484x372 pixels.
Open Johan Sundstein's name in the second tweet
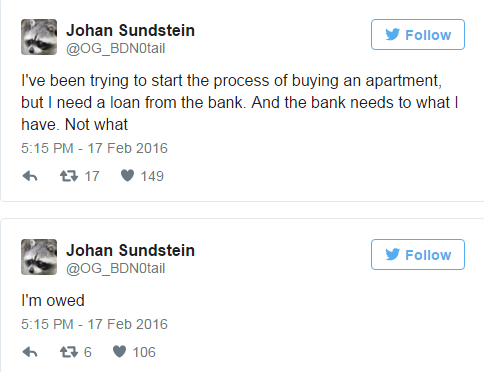pyautogui.click(x=130, y=251)
